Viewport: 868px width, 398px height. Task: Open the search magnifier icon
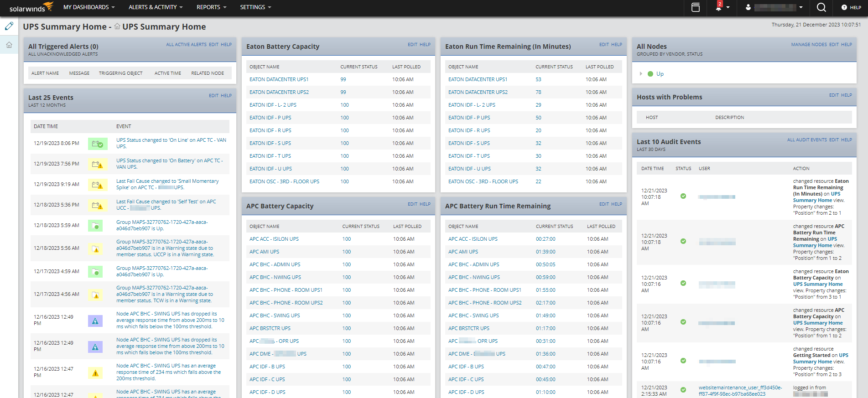[821, 7]
